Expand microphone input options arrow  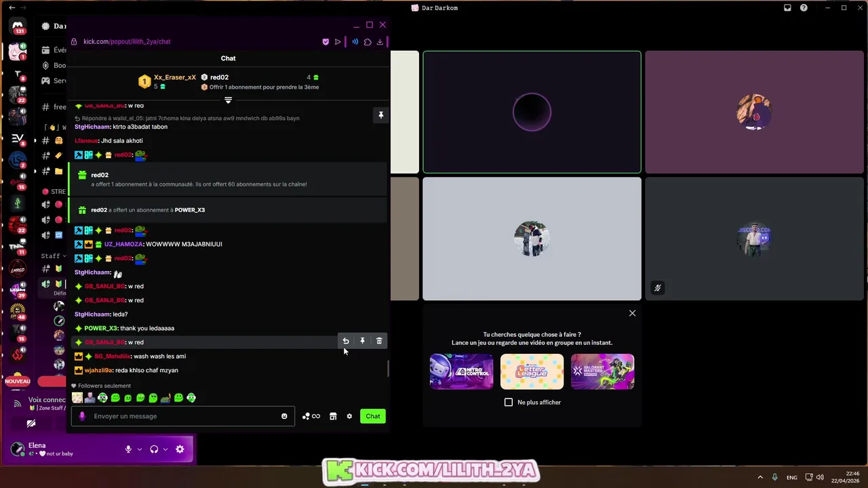click(x=140, y=449)
